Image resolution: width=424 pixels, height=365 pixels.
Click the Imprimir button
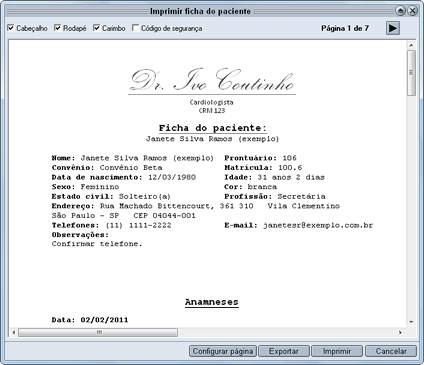pyautogui.click(x=337, y=351)
